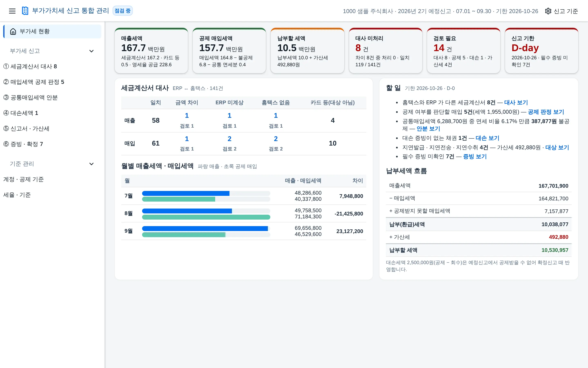Click the 8월 차이 value -21,425,800
The height and width of the screenshot is (368, 588).
coord(349,214)
